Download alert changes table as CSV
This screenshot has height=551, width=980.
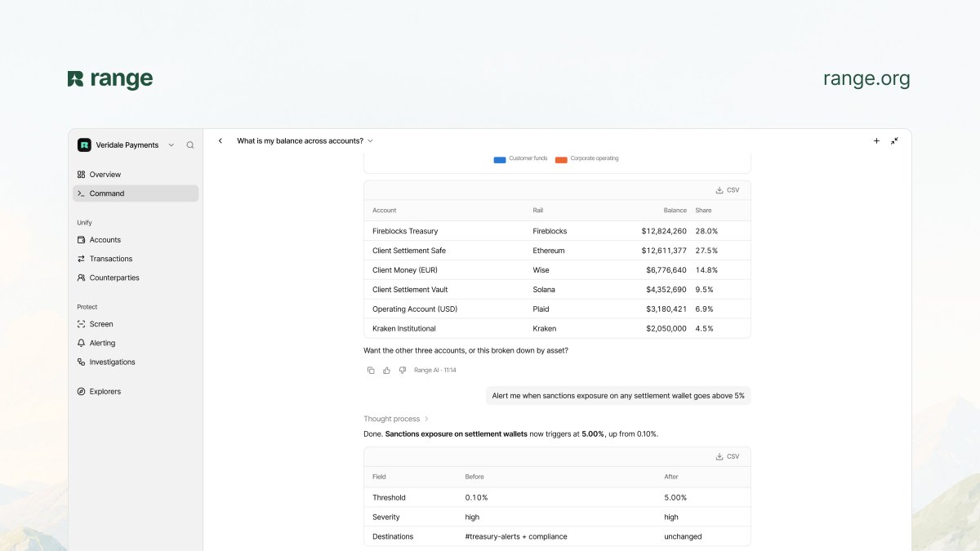727,456
